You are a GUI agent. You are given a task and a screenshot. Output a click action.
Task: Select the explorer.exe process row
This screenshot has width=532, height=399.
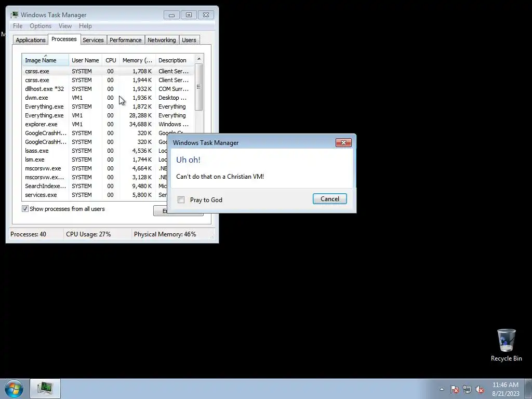tap(108, 124)
